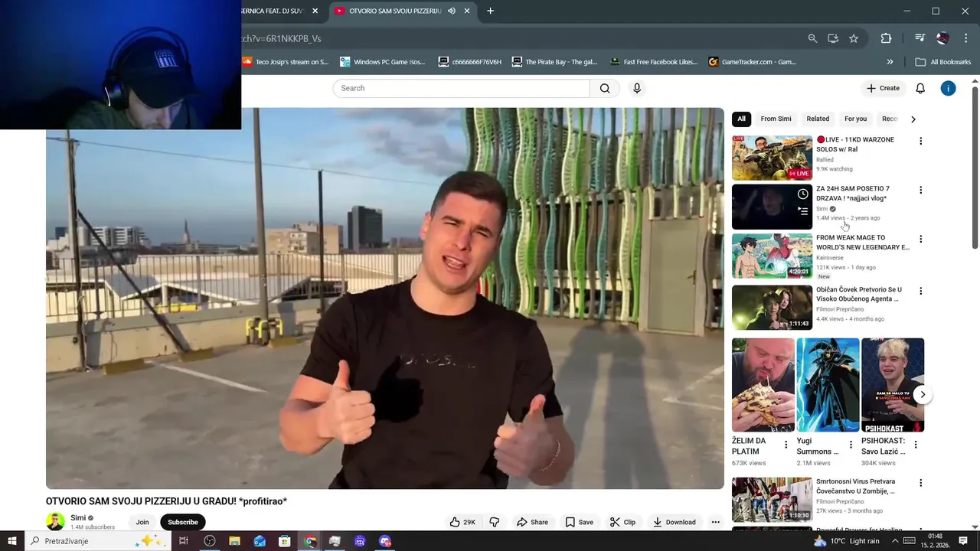980x551 pixels.
Task: Click the YouTube search input field
Action: coord(462,88)
